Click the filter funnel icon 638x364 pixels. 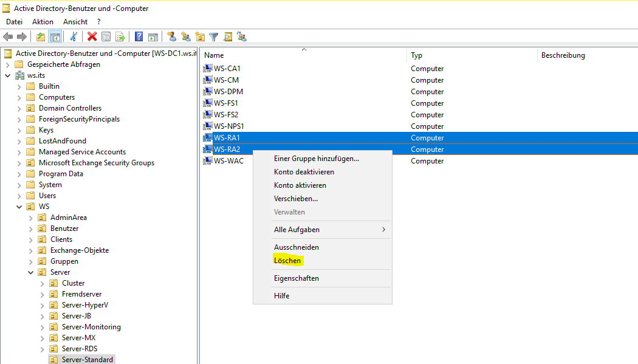pos(214,37)
